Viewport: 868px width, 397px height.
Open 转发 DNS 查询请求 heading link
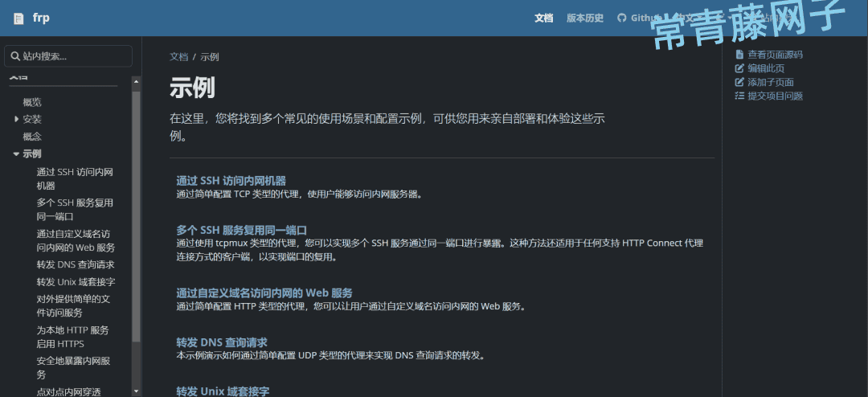pos(221,342)
